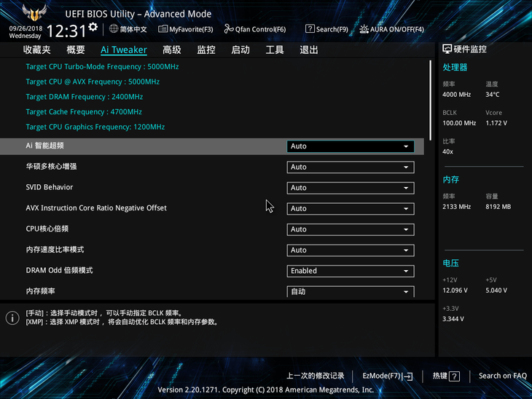Go to the 启动 tab
The image size is (532, 399).
point(240,50)
